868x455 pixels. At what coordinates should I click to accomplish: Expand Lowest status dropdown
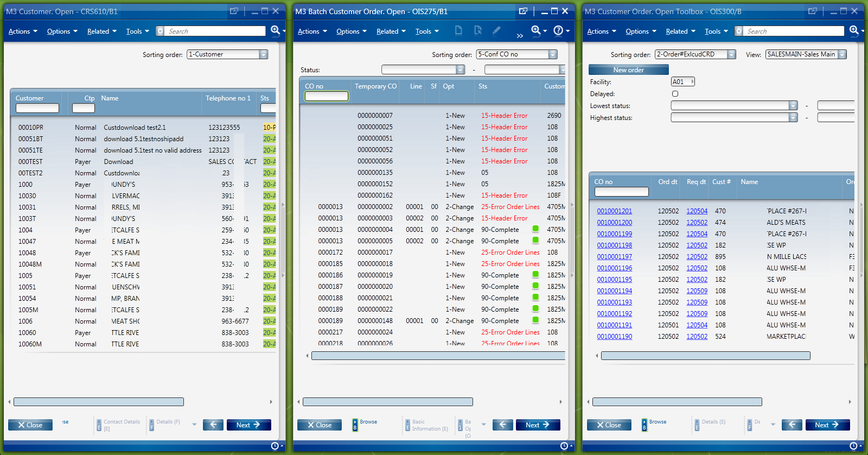[793, 105]
